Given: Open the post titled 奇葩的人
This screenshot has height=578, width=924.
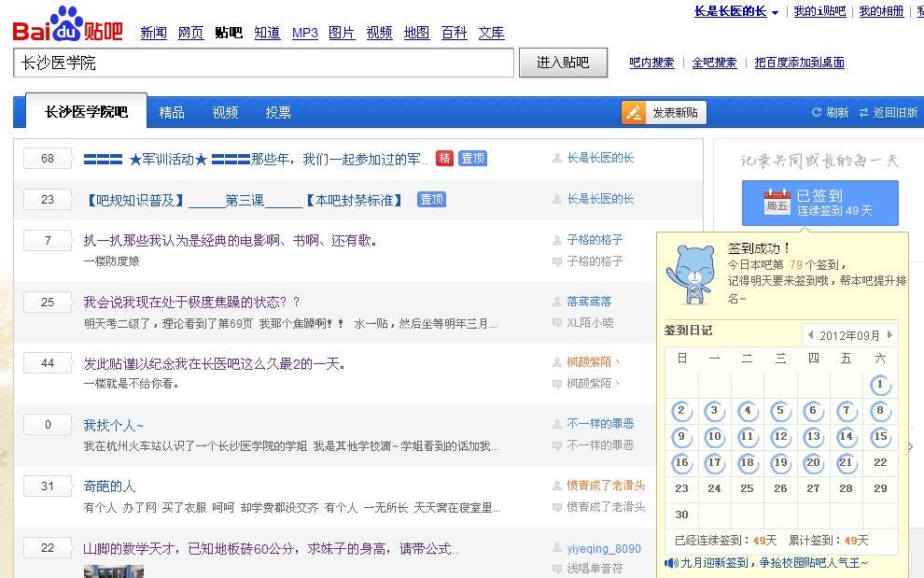Looking at the screenshot, I should (x=109, y=486).
